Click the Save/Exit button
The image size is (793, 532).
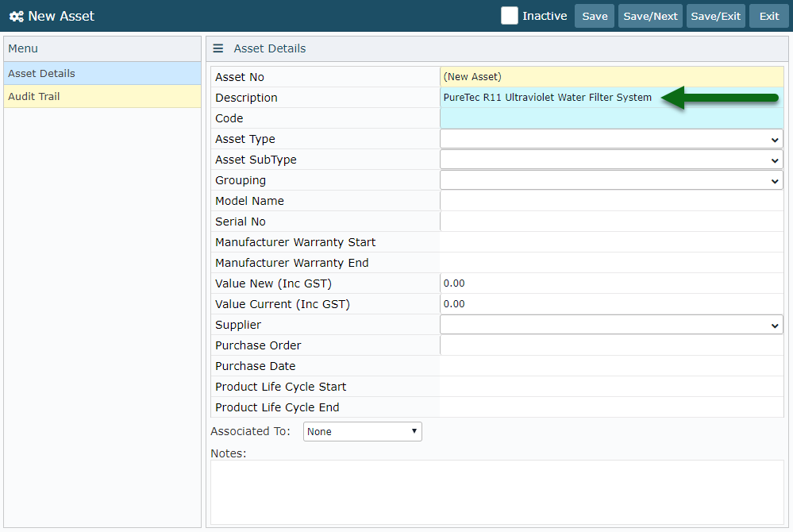coord(716,16)
